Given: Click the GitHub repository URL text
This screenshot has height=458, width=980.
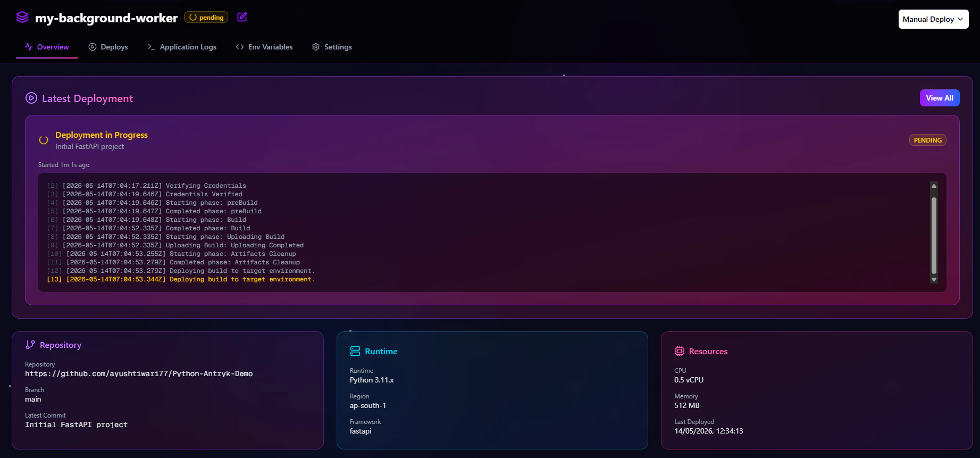Looking at the screenshot, I should 139,373.
